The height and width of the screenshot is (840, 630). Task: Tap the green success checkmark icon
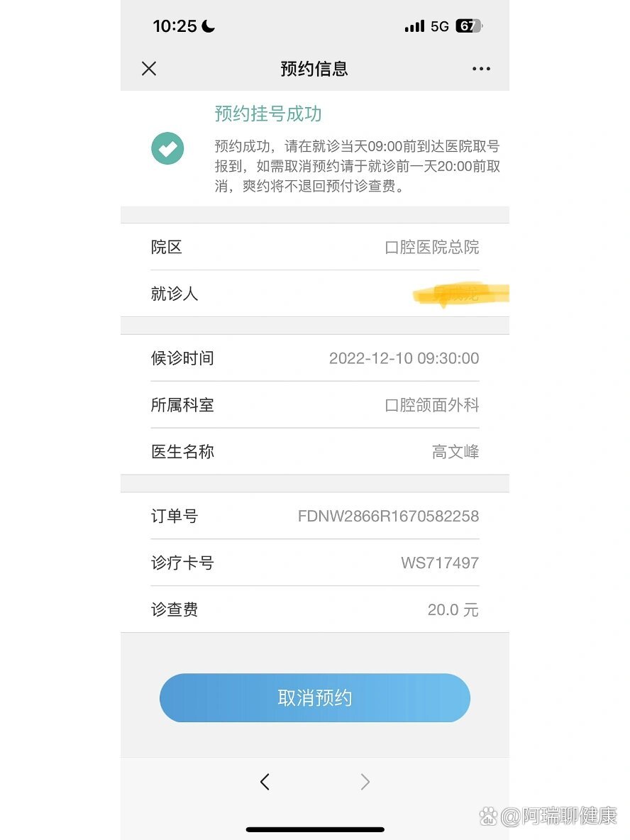pyautogui.click(x=167, y=148)
